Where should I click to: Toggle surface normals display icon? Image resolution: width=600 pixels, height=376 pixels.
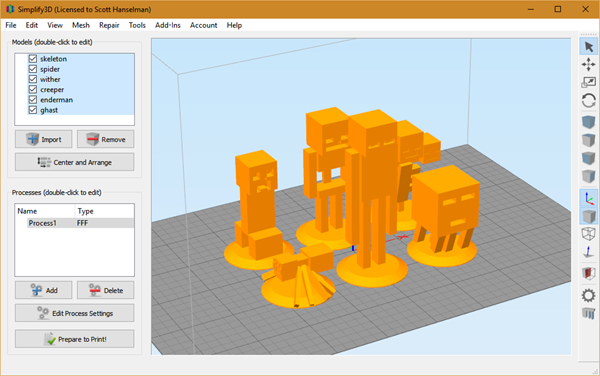click(589, 252)
